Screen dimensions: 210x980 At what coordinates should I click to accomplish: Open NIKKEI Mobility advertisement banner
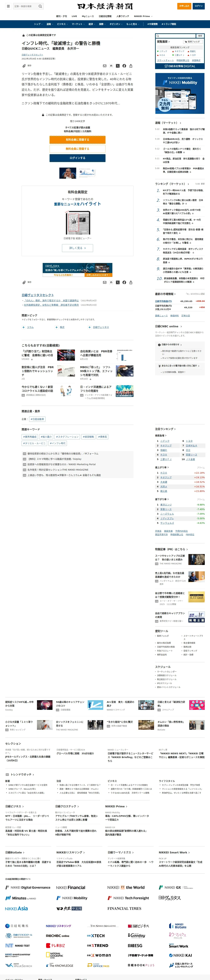180,94
